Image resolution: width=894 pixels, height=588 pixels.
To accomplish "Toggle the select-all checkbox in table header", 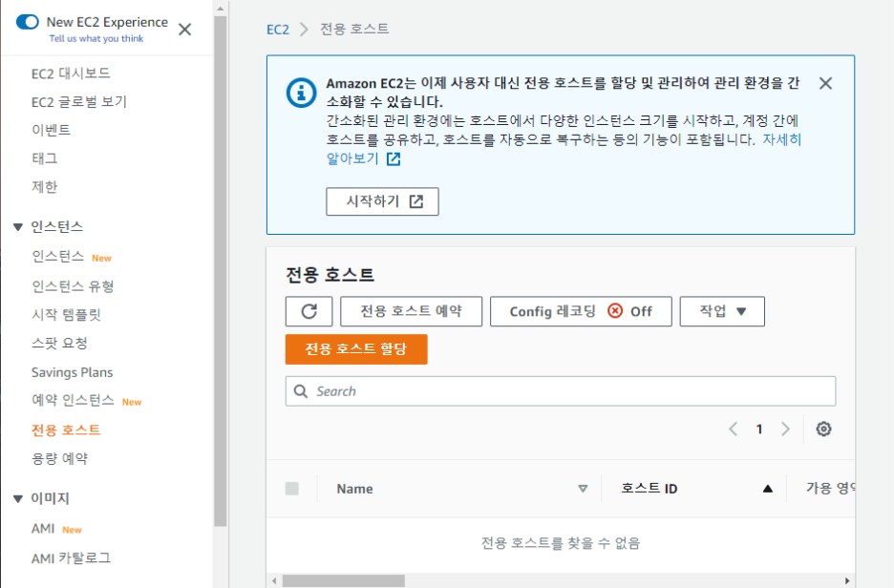I will pos(292,489).
